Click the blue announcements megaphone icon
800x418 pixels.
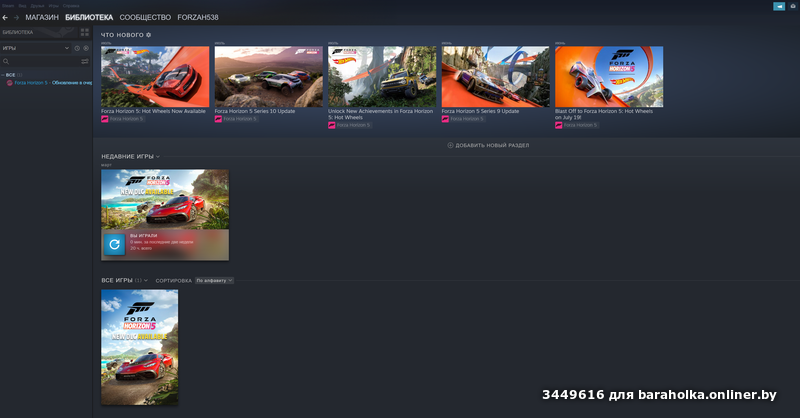(779, 6)
